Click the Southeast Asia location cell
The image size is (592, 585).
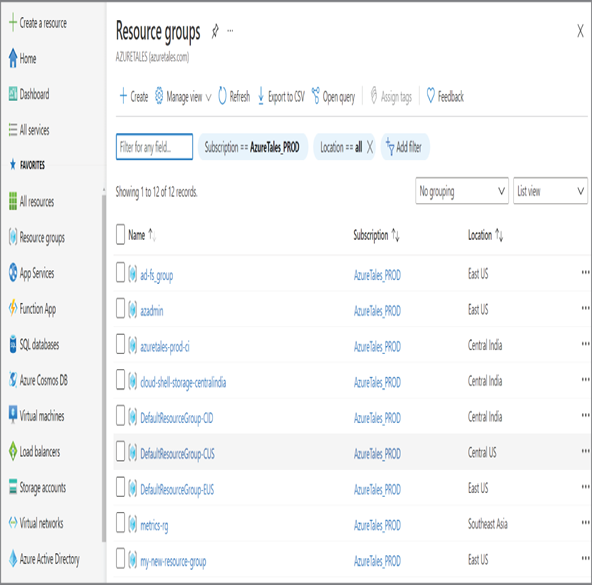[x=487, y=523]
